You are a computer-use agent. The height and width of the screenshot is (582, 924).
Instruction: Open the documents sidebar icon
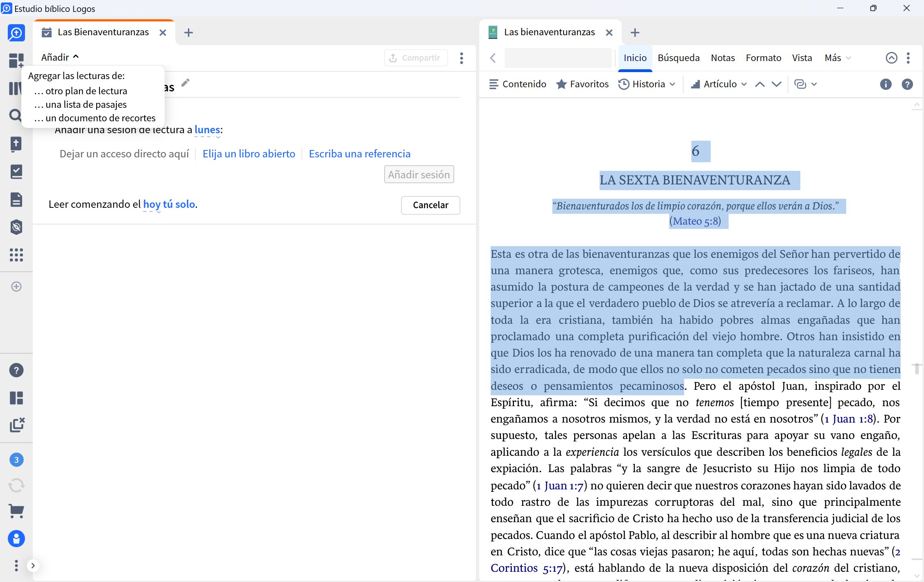tap(16, 200)
